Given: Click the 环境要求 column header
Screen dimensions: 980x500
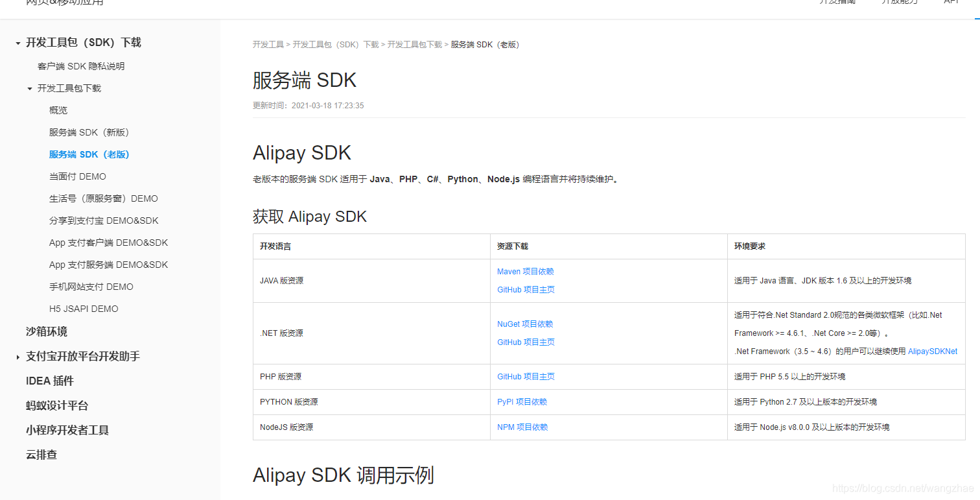Looking at the screenshot, I should (750, 246).
